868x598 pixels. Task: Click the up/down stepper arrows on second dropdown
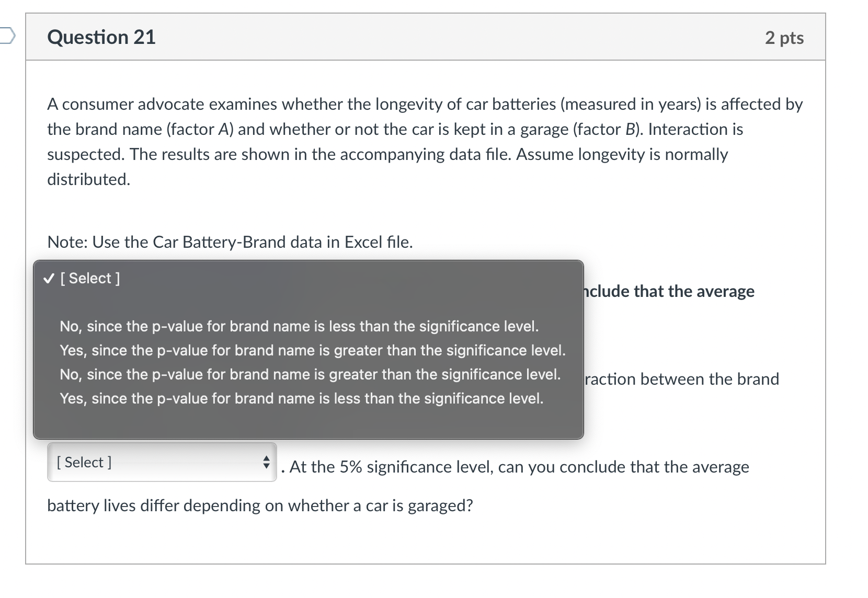[x=267, y=462]
